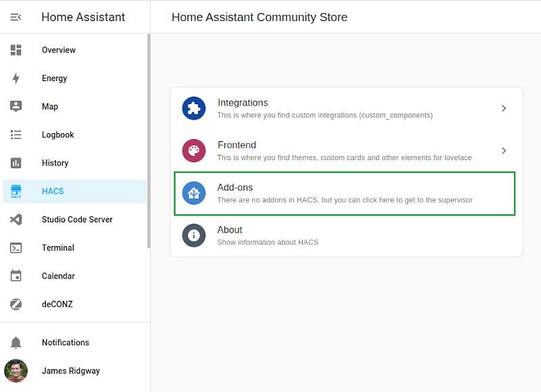The image size is (541, 392).
Task: Expand the Integrations row chevron
Action: (x=504, y=108)
